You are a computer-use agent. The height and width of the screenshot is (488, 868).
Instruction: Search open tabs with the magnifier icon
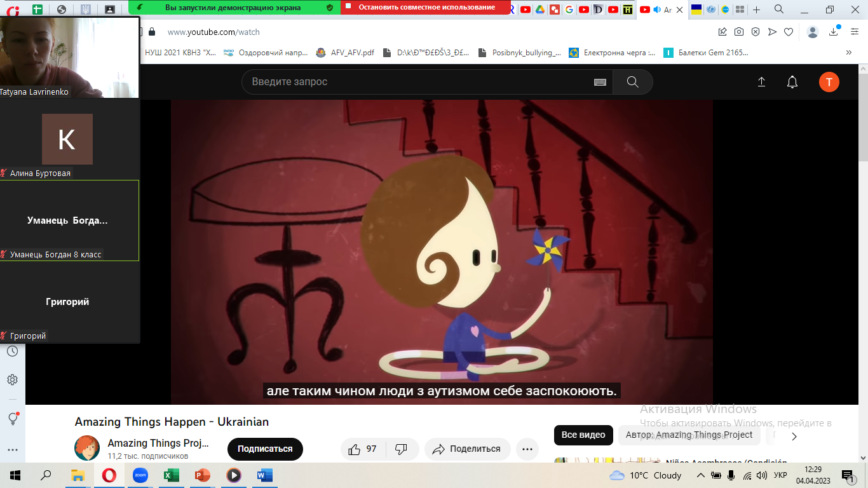tap(779, 9)
